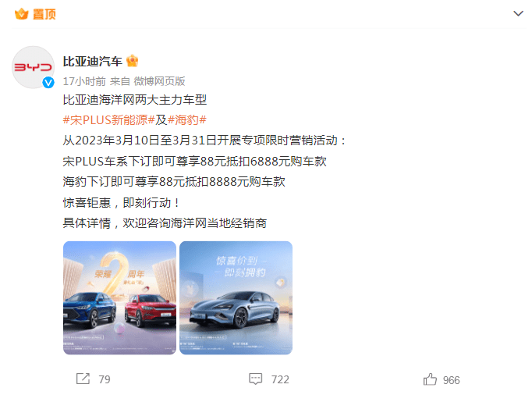The width and height of the screenshot is (532, 395).
Task: Click the BYD avatar logo
Action: 33,67
